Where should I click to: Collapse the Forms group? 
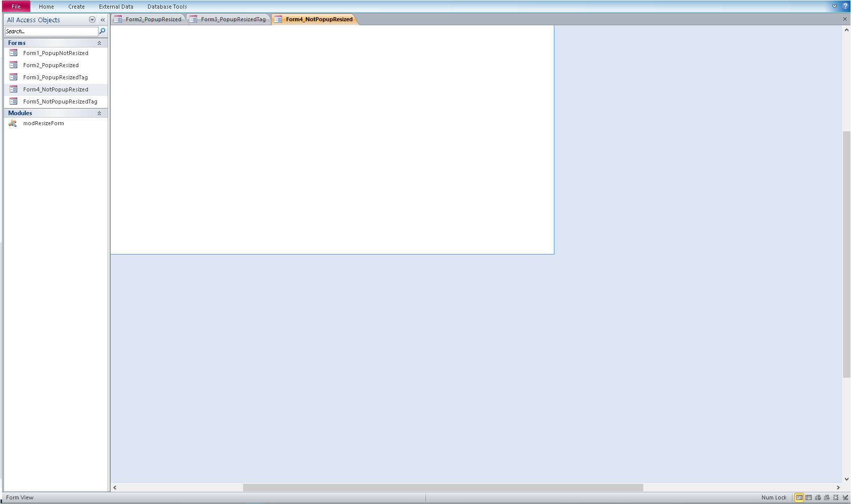100,43
